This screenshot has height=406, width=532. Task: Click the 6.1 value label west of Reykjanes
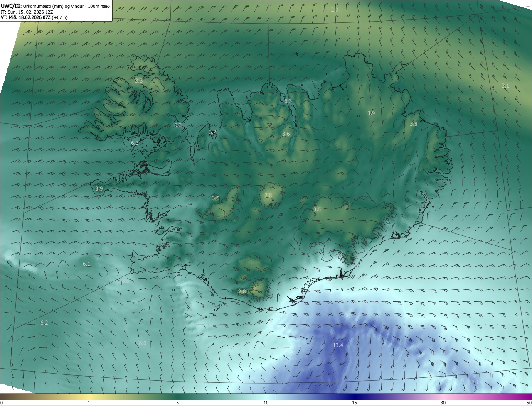[86, 264]
